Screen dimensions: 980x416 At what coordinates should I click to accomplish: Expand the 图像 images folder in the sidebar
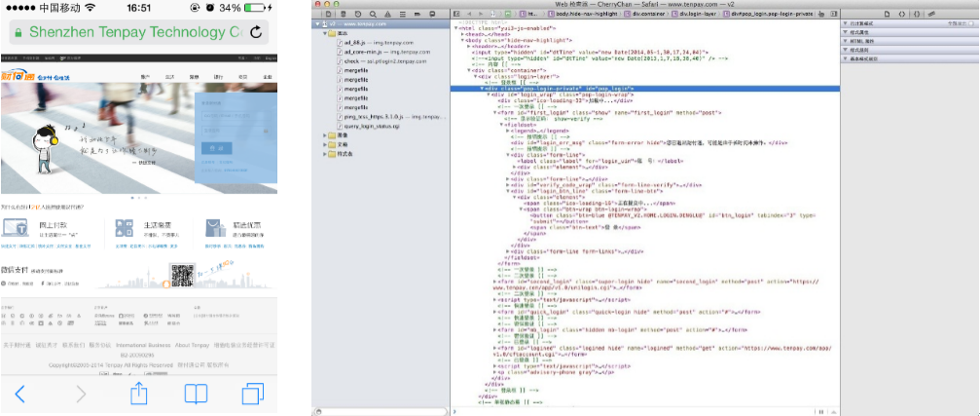325,135
